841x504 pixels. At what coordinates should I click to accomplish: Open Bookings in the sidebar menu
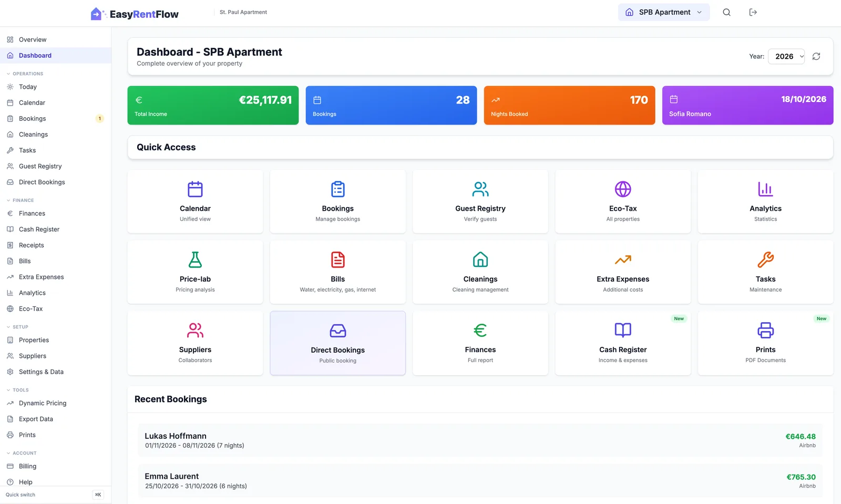pyautogui.click(x=56, y=118)
